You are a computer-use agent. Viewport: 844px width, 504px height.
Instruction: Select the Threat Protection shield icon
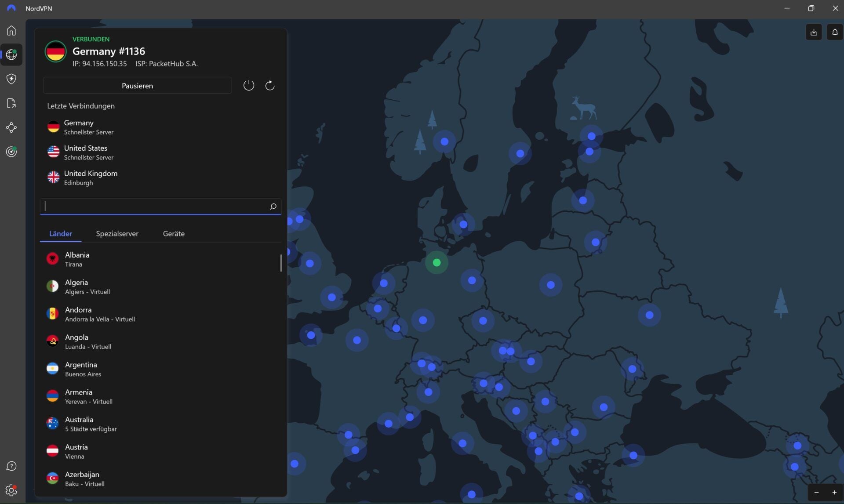tap(11, 79)
